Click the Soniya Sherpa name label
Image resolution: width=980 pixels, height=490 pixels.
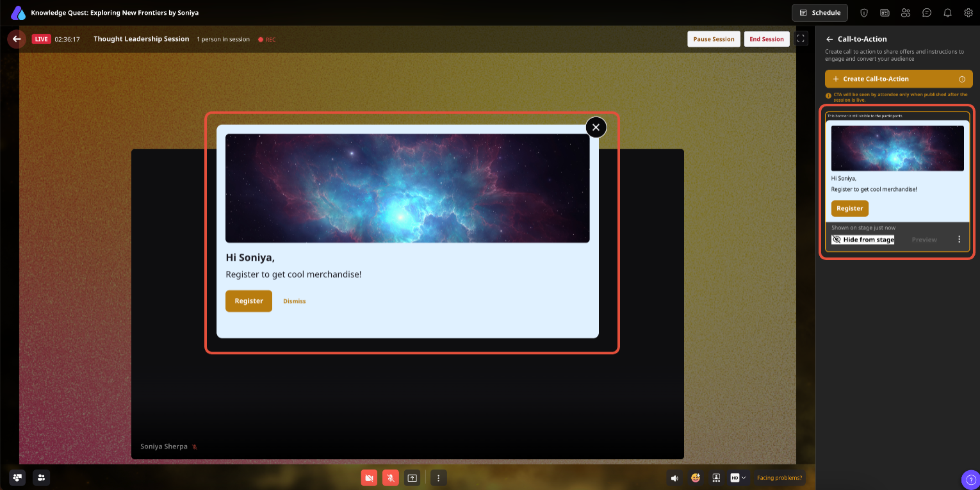coord(164,446)
